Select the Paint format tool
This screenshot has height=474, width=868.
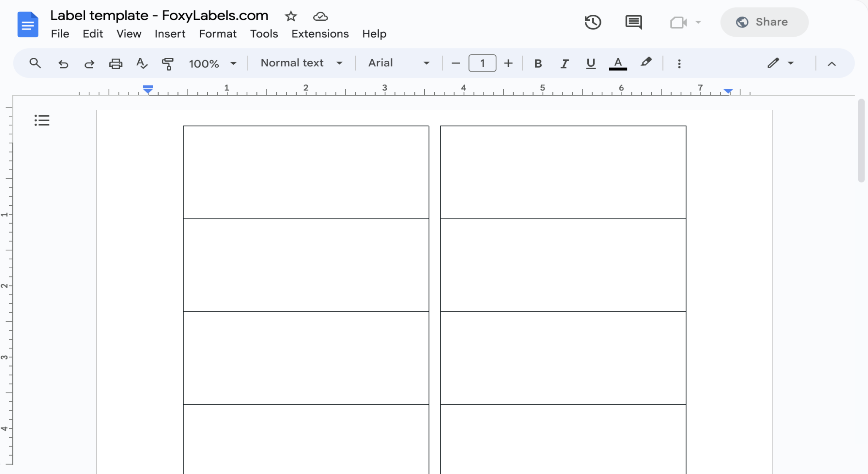[168, 63]
